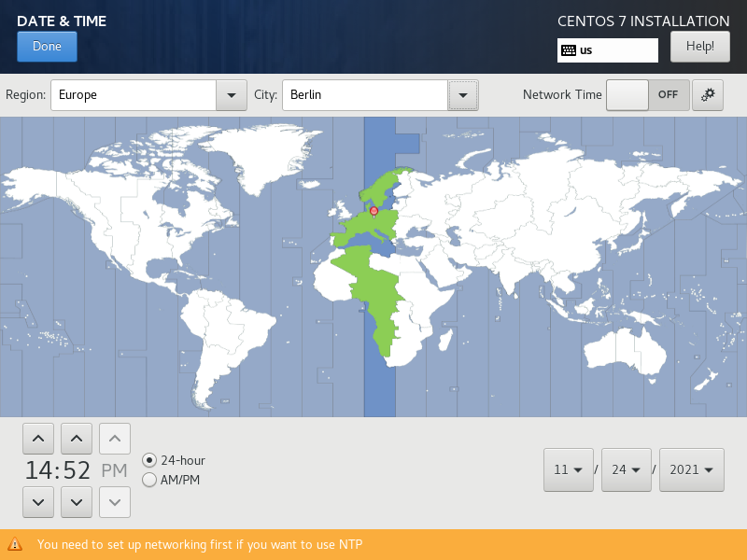The image size is (747, 560).
Task: Open the month dropdown showing 11
Action: coord(568,469)
